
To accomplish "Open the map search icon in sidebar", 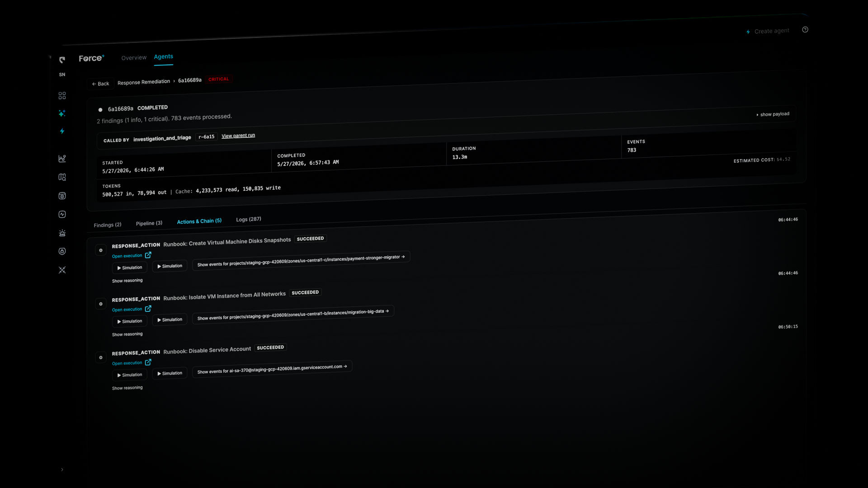I will (62, 177).
